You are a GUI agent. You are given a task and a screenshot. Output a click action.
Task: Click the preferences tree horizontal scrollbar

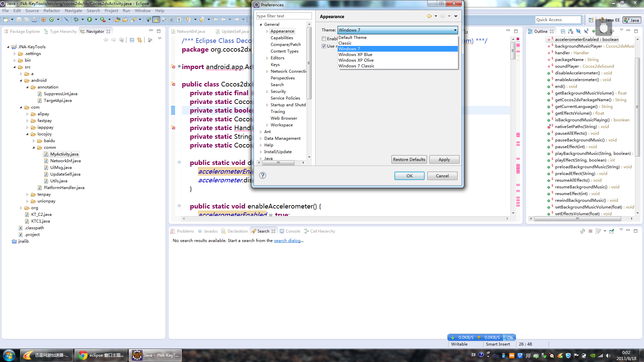point(278,163)
